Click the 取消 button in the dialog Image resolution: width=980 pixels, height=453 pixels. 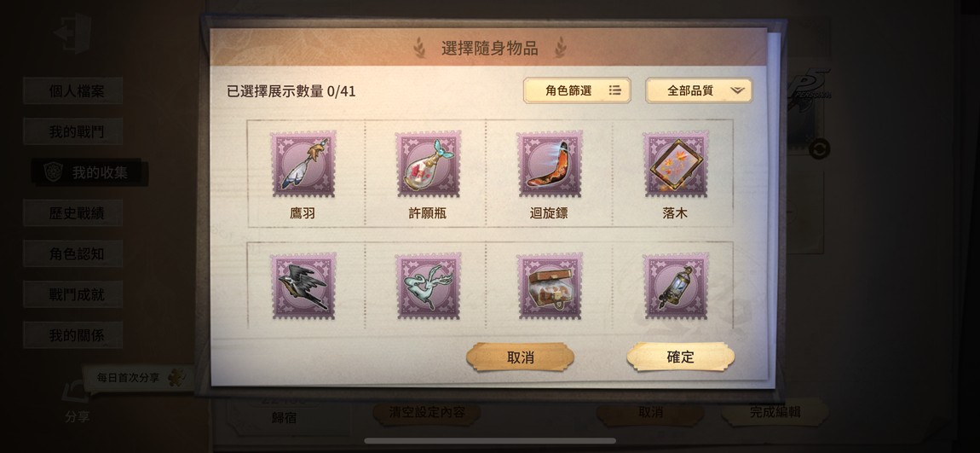pyautogui.click(x=520, y=357)
